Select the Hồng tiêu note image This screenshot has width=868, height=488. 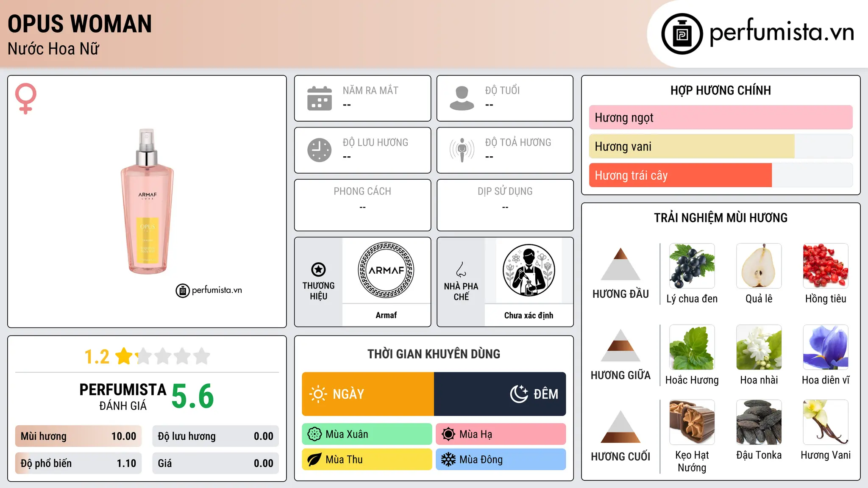[826, 266]
